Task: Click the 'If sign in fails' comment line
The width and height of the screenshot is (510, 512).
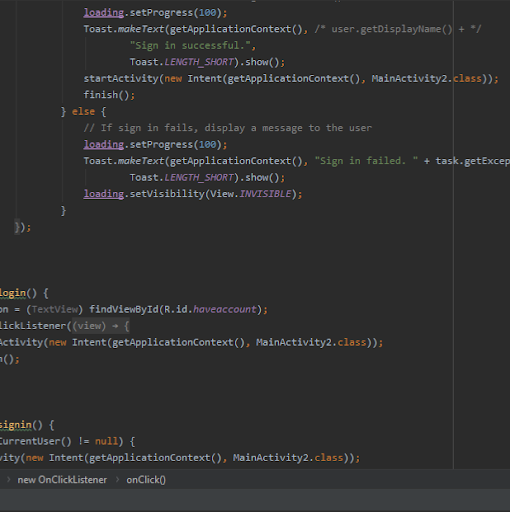Action: point(228,128)
